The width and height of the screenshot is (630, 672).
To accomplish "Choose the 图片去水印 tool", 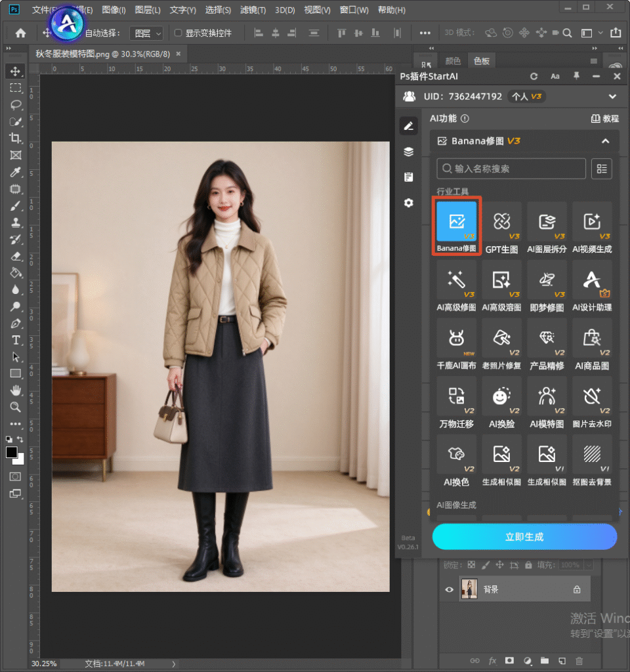I will pos(593,403).
